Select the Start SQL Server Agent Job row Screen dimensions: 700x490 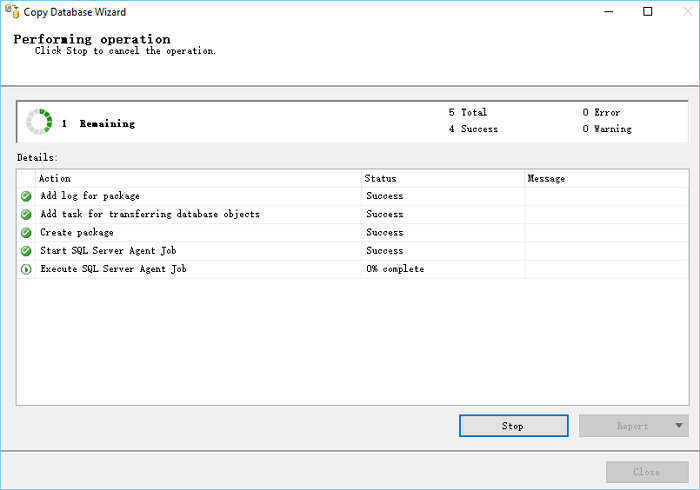108,251
